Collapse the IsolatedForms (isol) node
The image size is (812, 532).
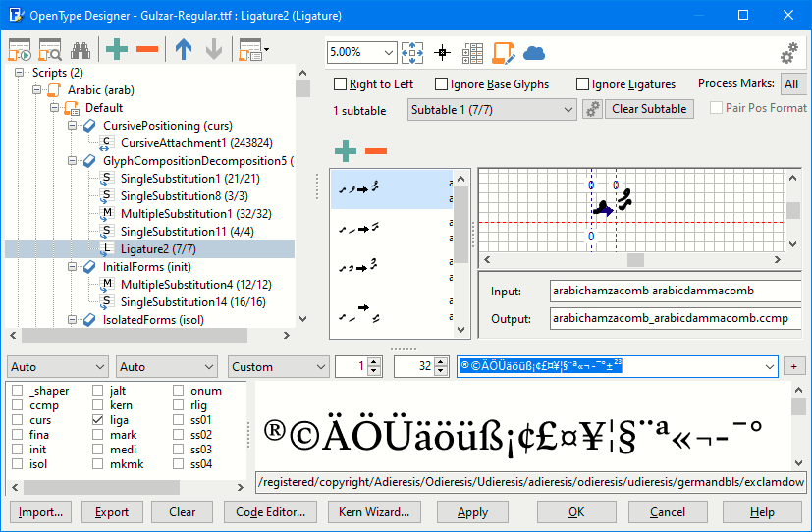click(x=72, y=320)
